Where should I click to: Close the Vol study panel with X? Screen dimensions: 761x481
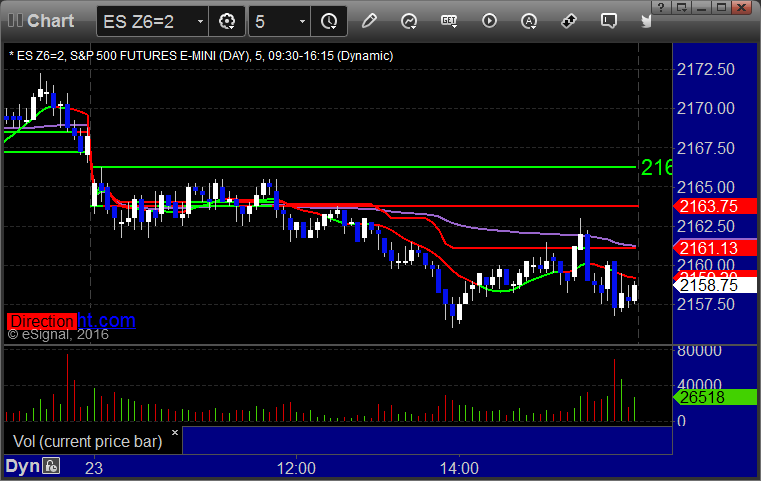175,432
